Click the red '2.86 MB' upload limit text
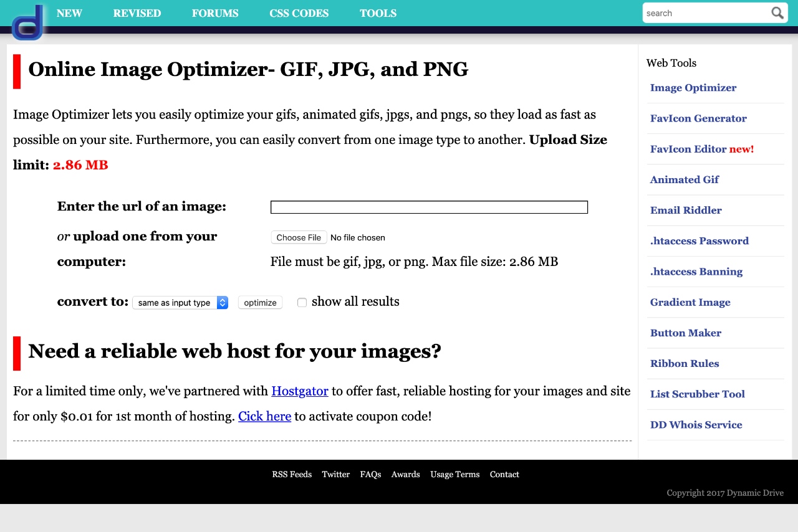 coord(80,165)
